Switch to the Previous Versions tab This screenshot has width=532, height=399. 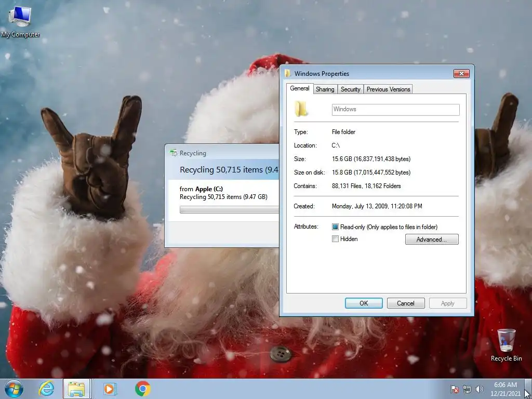click(x=388, y=89)
